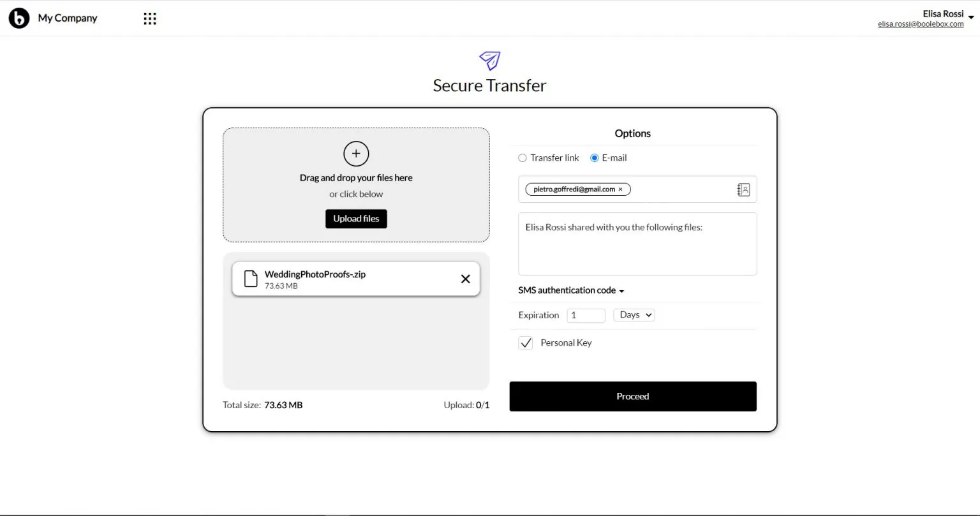980x516 pixels.
Task: Click the Total size 73.63 MB text
Action: (x=262, y=405)
